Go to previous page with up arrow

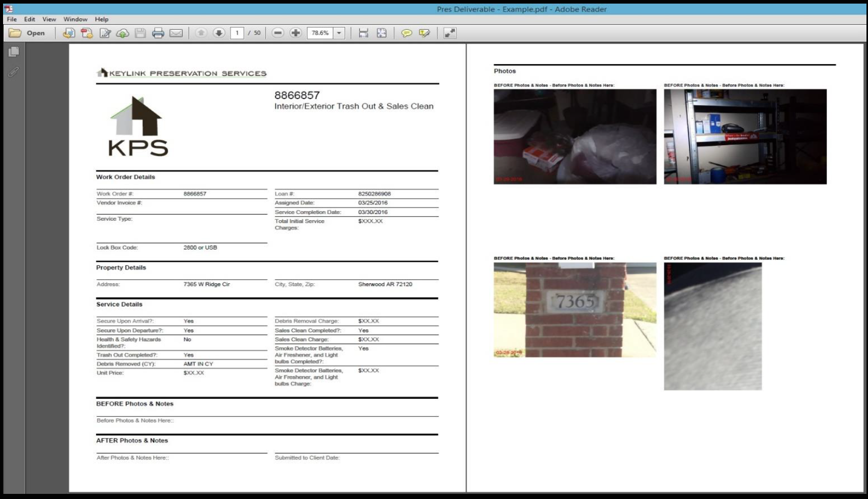click(x=201, y=33)
